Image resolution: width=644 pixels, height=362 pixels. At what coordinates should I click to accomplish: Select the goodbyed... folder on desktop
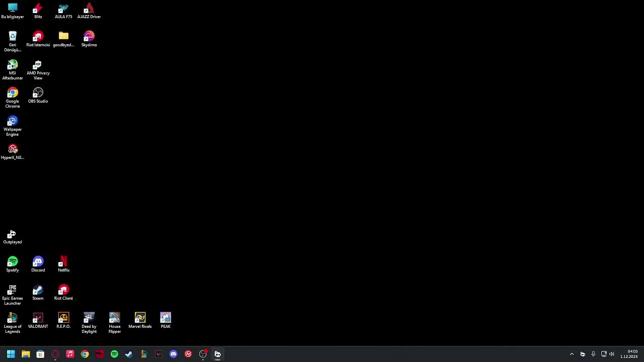(x=63, y=39)
